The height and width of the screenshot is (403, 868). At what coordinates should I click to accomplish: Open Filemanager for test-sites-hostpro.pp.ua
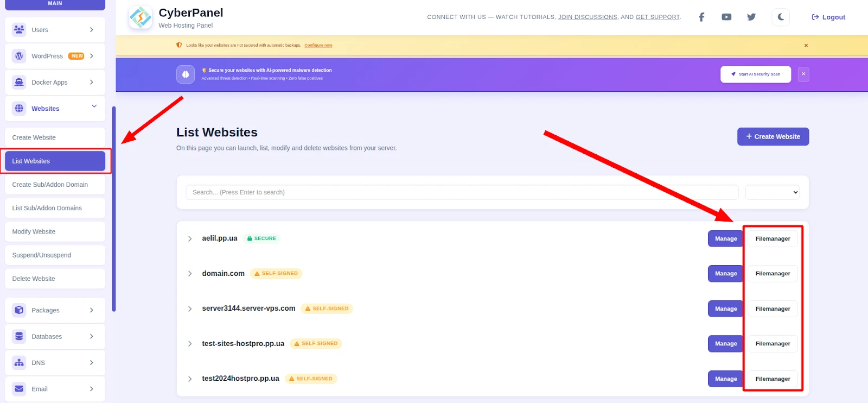(x=773, y=344)
